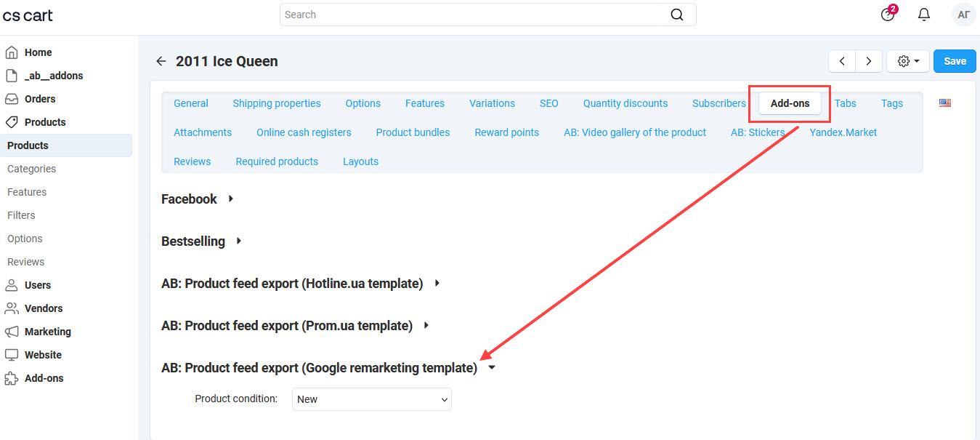This screenshot has width=980, height=440.
Task: Open the Quantity discounts tab
Action: click(x=625, y=103)
